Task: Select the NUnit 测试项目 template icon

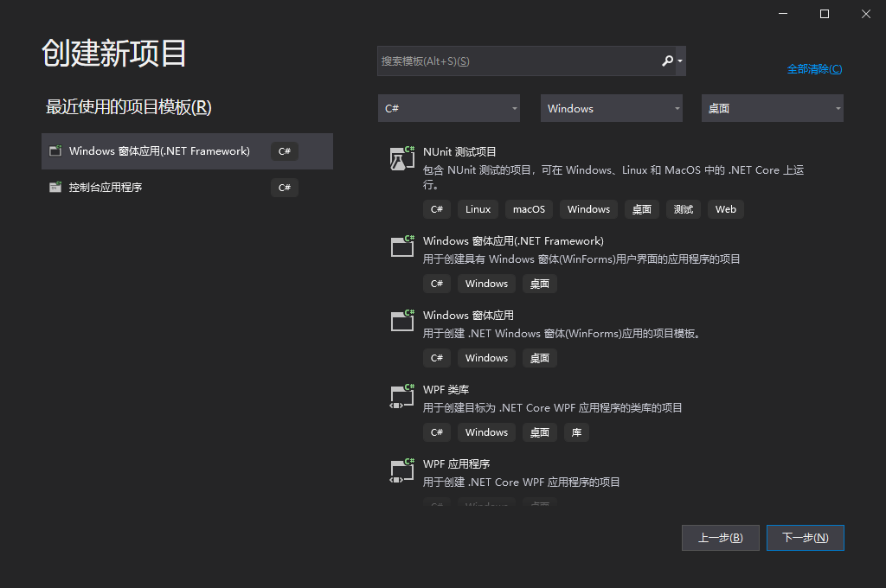Action: point(402,158)
